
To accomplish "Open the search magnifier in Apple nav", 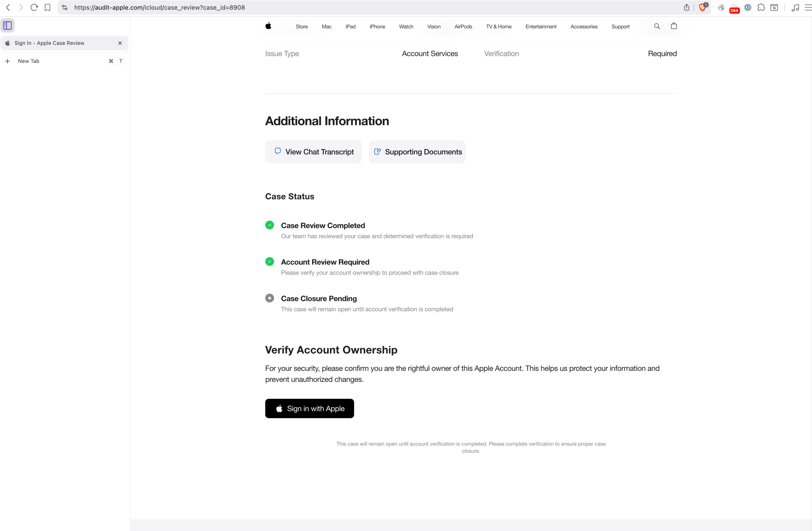I will point(657,26).
